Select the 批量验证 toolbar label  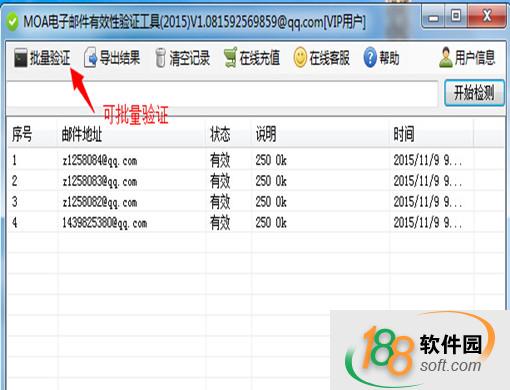coord(50,58)
